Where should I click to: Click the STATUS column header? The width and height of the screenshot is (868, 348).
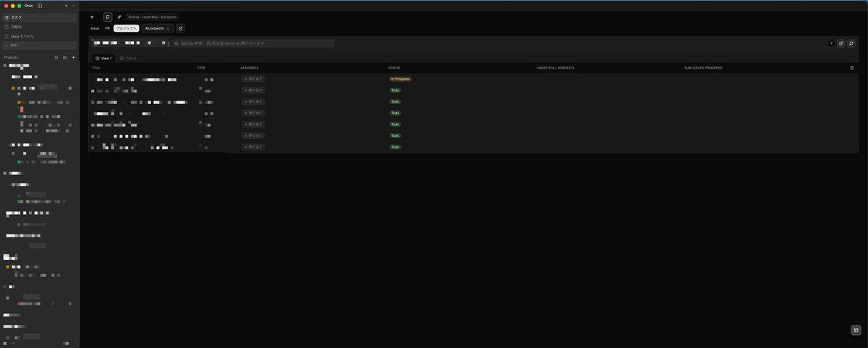394,67
